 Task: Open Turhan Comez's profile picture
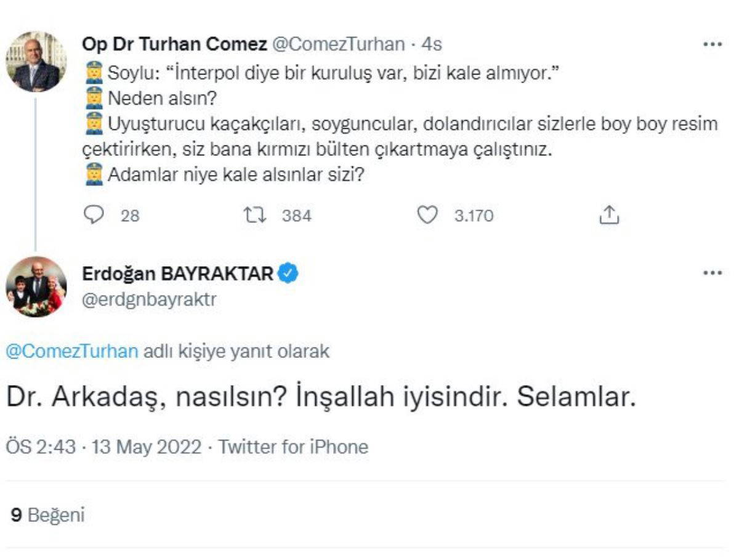[x=36, y=62]
